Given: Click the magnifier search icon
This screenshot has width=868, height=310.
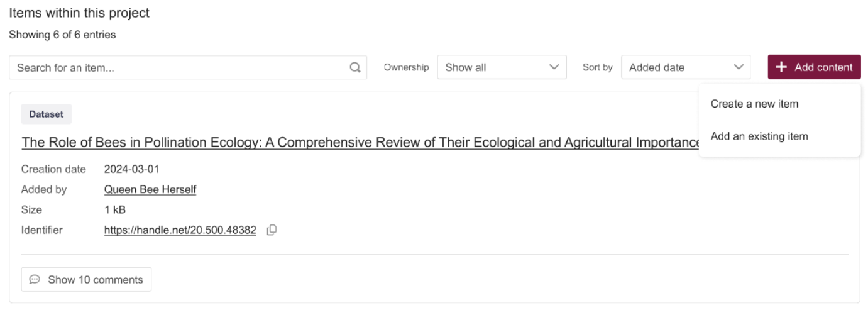Looking at the screenshot, I should click(355, 67).
